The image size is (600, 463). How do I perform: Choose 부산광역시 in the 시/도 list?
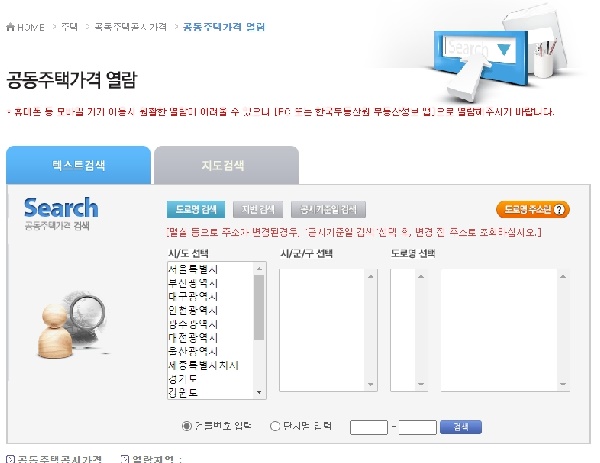[x=193, y=283]
